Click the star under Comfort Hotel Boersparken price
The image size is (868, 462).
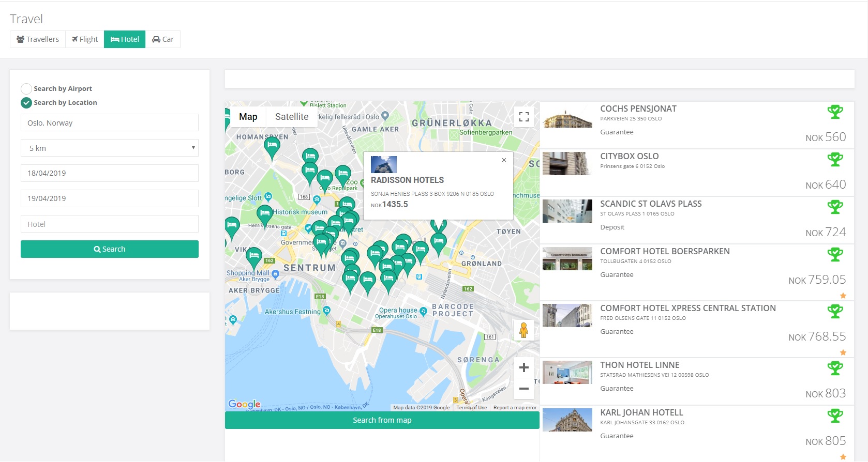click(843, 296)
